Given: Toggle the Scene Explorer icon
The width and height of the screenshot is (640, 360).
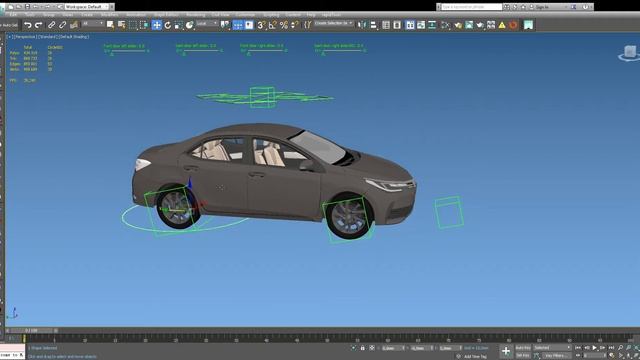Looking at the screenshot, I should [x=386, y=25].
